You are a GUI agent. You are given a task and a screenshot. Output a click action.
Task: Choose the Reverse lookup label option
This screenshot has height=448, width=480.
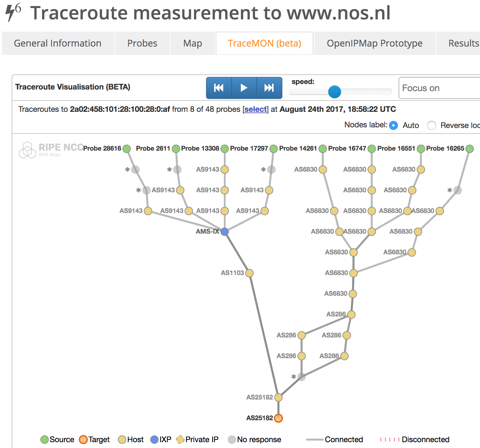(432, 125)
